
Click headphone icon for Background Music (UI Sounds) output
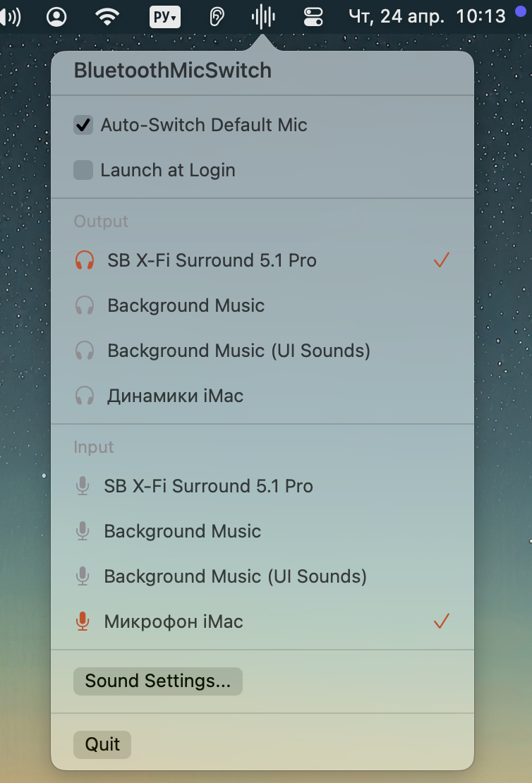pos(85,351)
